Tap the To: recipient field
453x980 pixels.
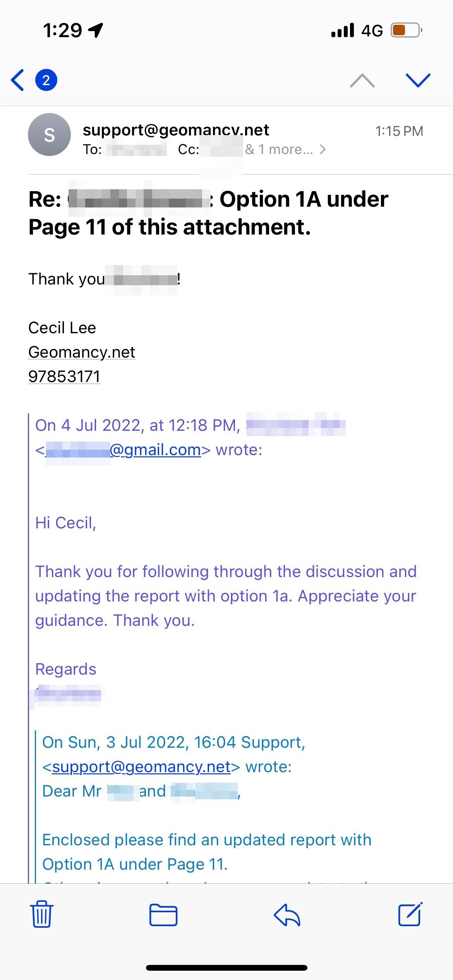pyautogui.click(x=136, y=149)
